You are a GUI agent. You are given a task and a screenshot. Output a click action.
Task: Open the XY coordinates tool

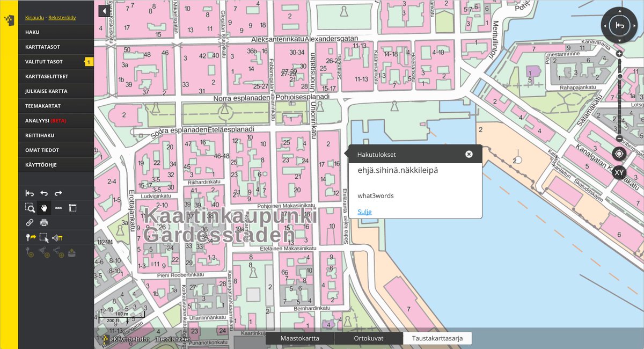coord(619,172)
